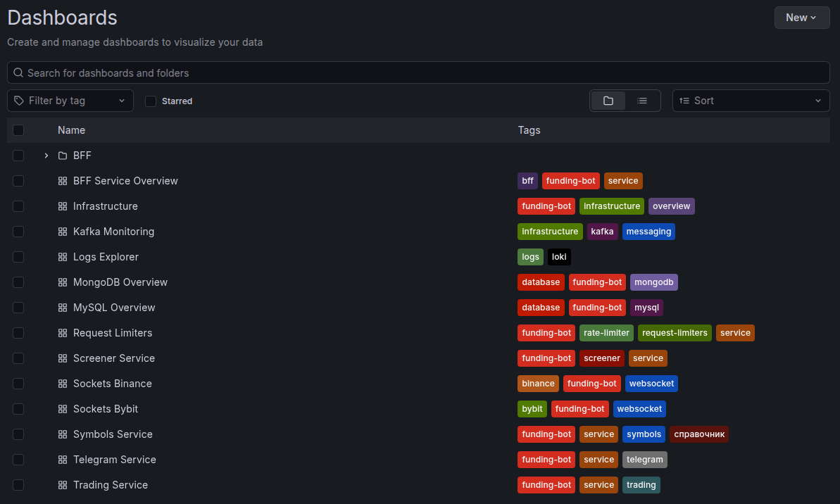This screenshot has height=504, width=840.
Task: Click the tag icon inside Filter by tag
Action: [17, 100]
